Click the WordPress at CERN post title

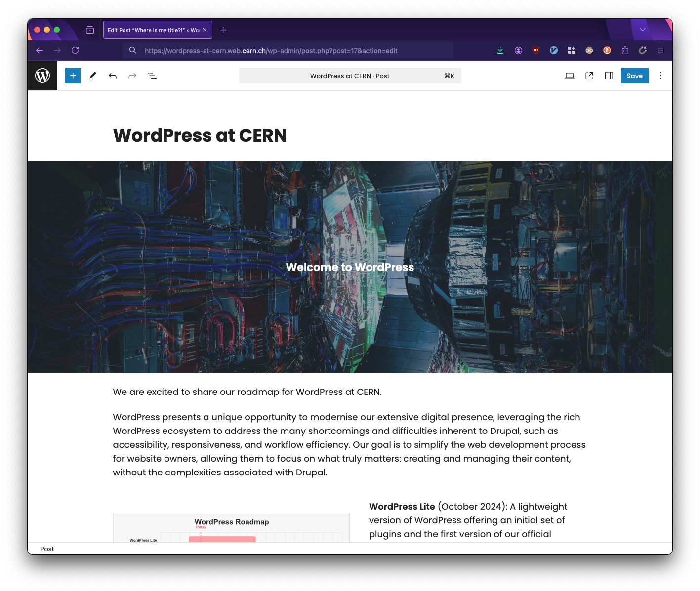pyautogui.click(x=200, y=135)
